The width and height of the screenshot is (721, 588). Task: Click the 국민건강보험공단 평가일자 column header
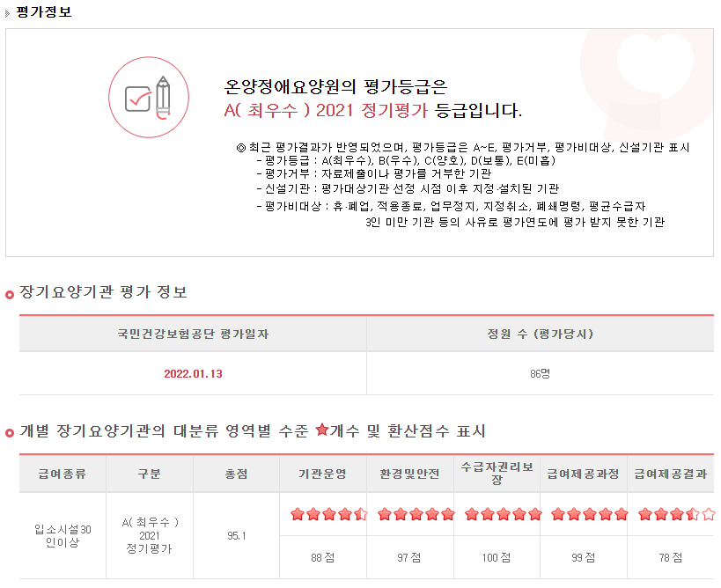193,334
